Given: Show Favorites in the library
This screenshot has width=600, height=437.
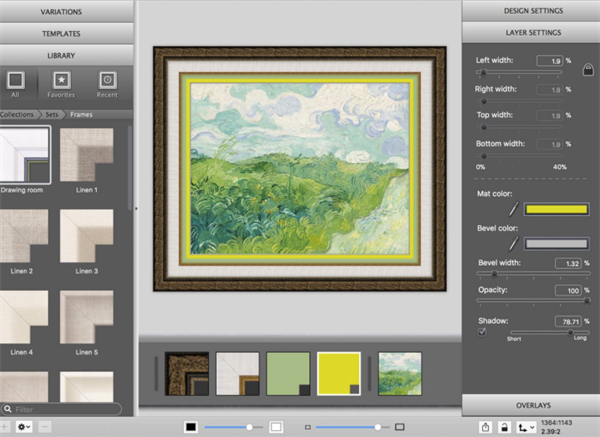Looking at the screenshot, I should [x=61, y=84].
